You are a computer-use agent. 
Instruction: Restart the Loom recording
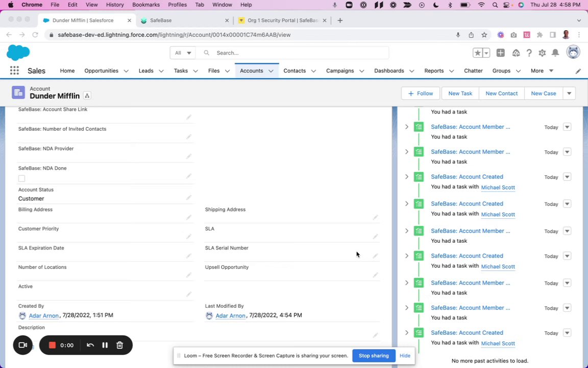[90, 345]
